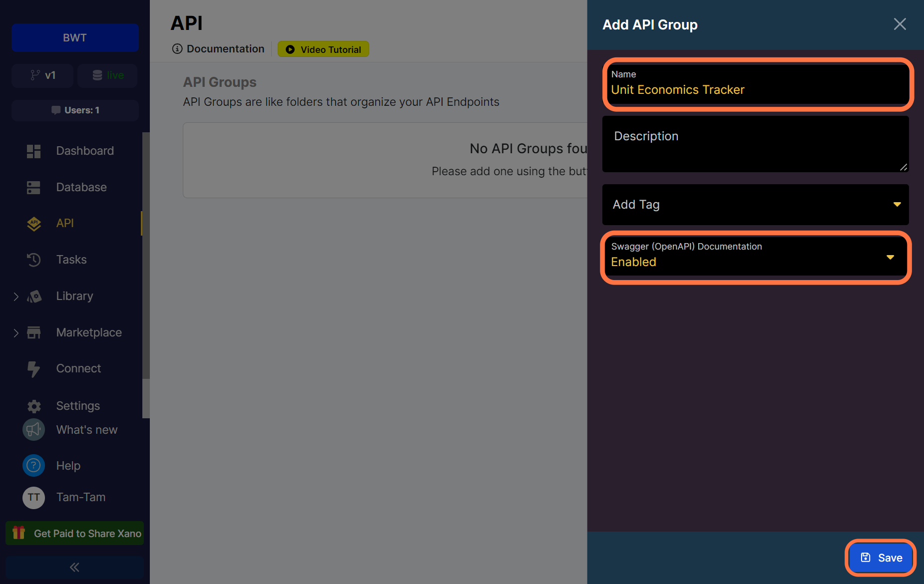Click the gift icon in referral banner
Viewport: 924px width, 584px height.
[19, 533]
